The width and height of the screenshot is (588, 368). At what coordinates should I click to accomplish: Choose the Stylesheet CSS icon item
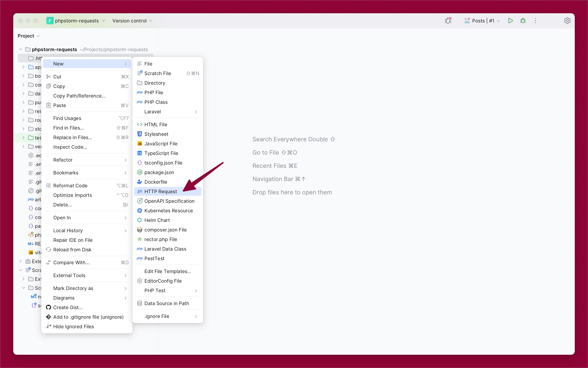(168, 134)
